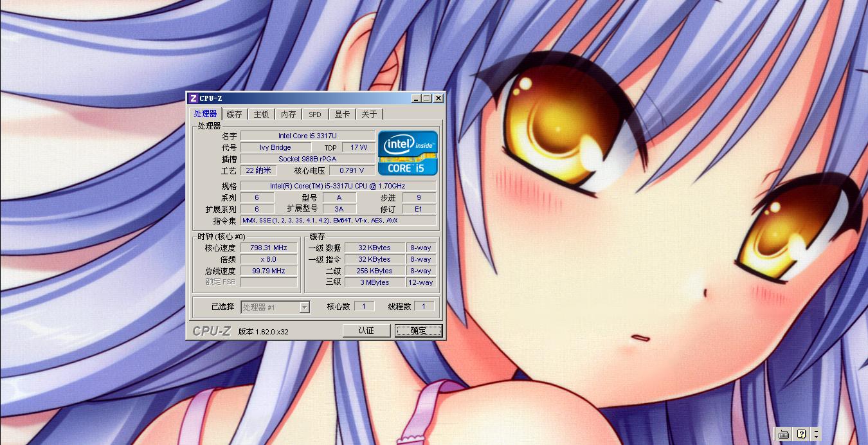Screen dimensions: 868x445
Task: Click the L1 instruction 32 KBytes value
Action: point(374,259)
